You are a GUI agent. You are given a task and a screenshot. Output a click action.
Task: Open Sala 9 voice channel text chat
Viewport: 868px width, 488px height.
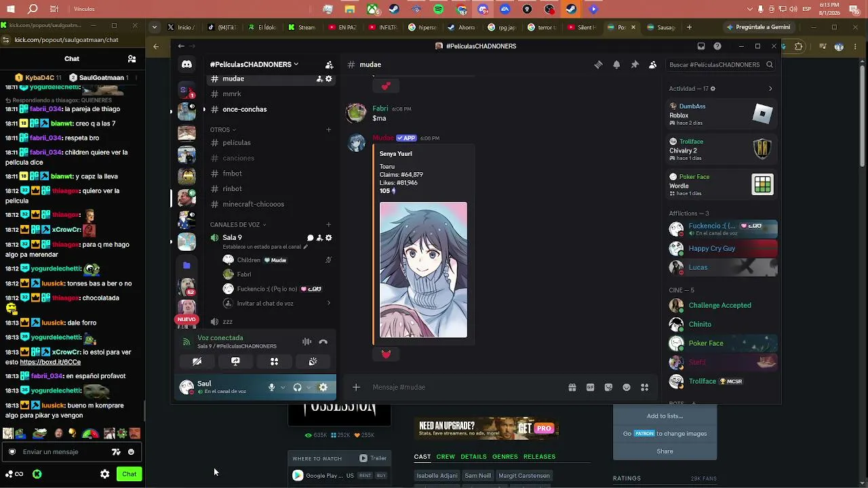point(311,238)
